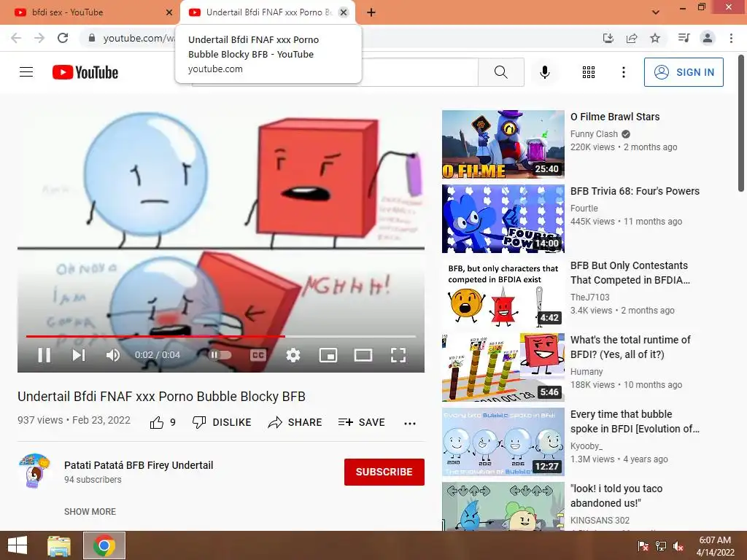Open Chrome tab search chevron
The height and width of the screenshot is (560, 747).
[x=656, y=12]
